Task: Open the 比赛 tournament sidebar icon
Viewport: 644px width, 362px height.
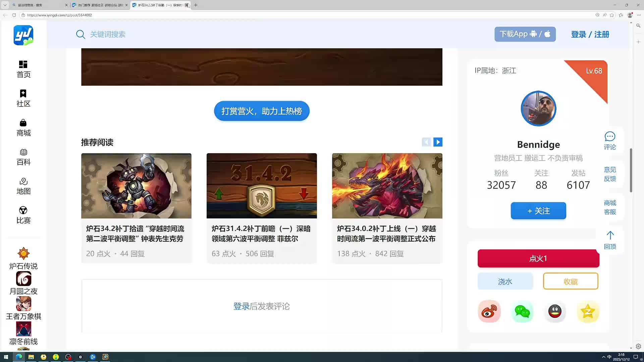Action: (23, 210)
